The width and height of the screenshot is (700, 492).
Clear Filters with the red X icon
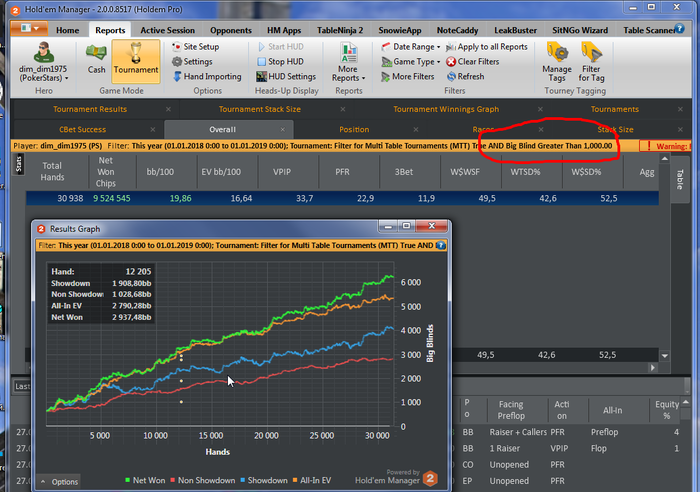pos(473,62)
